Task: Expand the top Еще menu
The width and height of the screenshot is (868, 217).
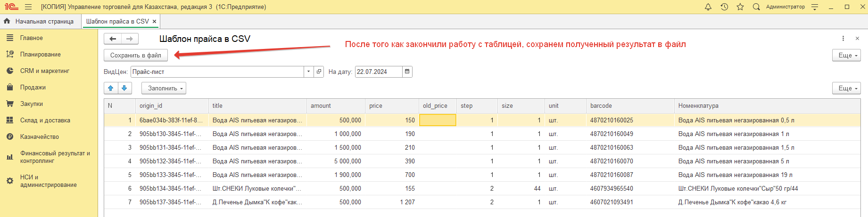Action: click(x=846, y=55)
